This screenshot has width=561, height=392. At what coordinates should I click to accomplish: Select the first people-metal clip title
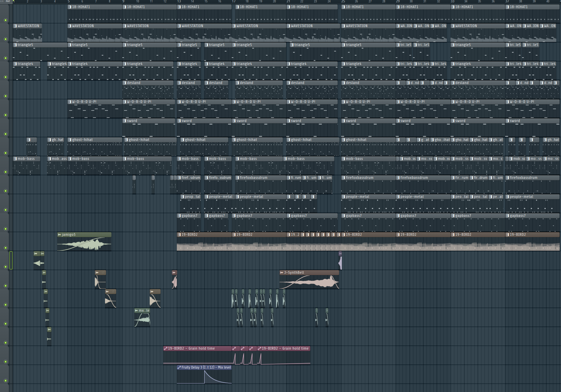tap(192, 197)
